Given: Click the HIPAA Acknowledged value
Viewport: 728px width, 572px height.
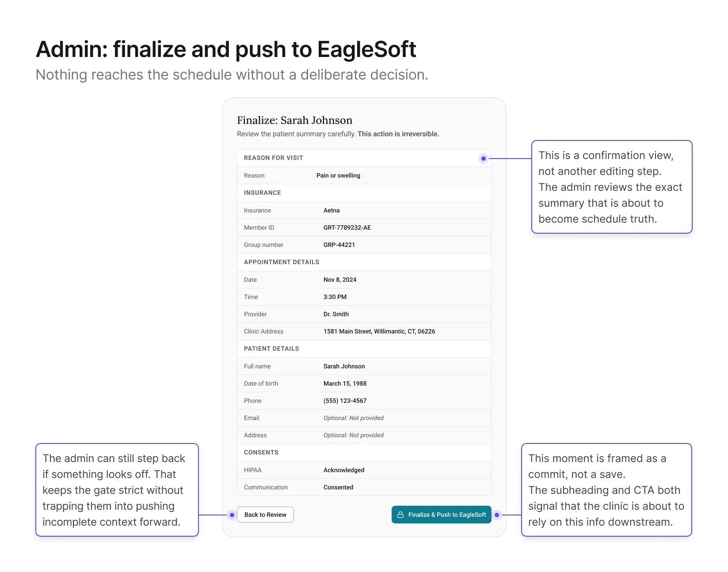Looking at the screenshot, I should pyautogui.click(x=343, y=470).
